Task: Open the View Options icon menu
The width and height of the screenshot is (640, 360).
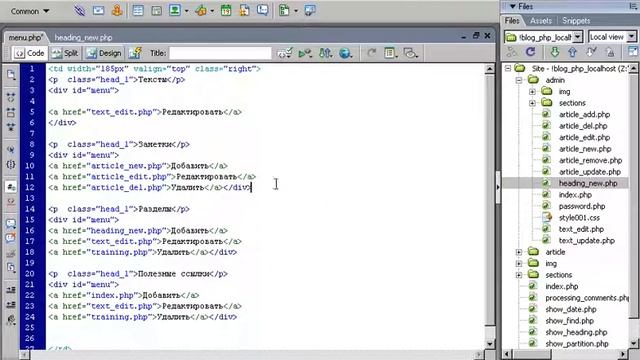Action: coord(391,53)
